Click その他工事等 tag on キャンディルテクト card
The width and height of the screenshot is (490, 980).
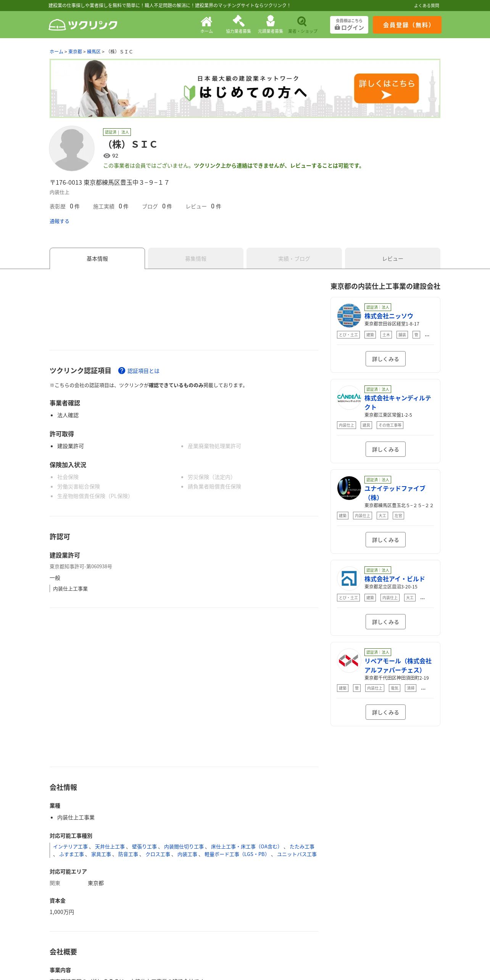(390, 425)
